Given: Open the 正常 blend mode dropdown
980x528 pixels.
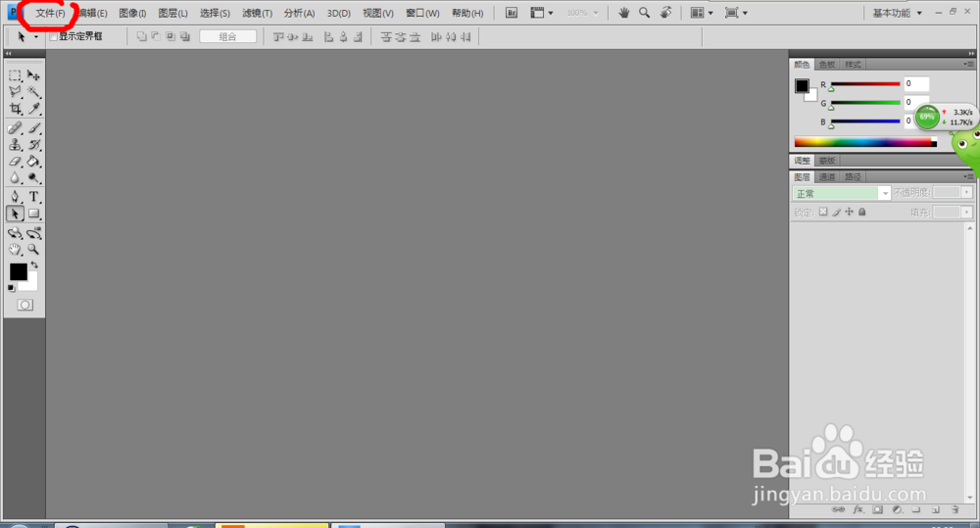Looking at the screenshot, I should pos(841,193).
